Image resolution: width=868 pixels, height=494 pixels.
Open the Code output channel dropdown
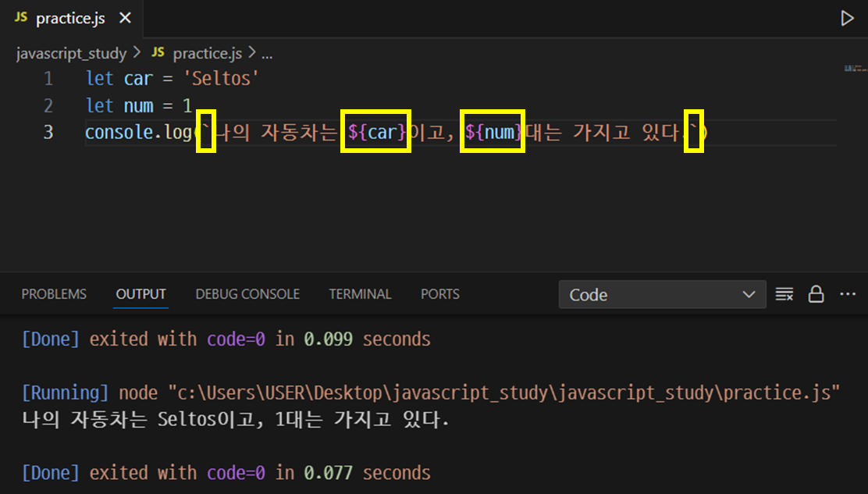[662, 294]
